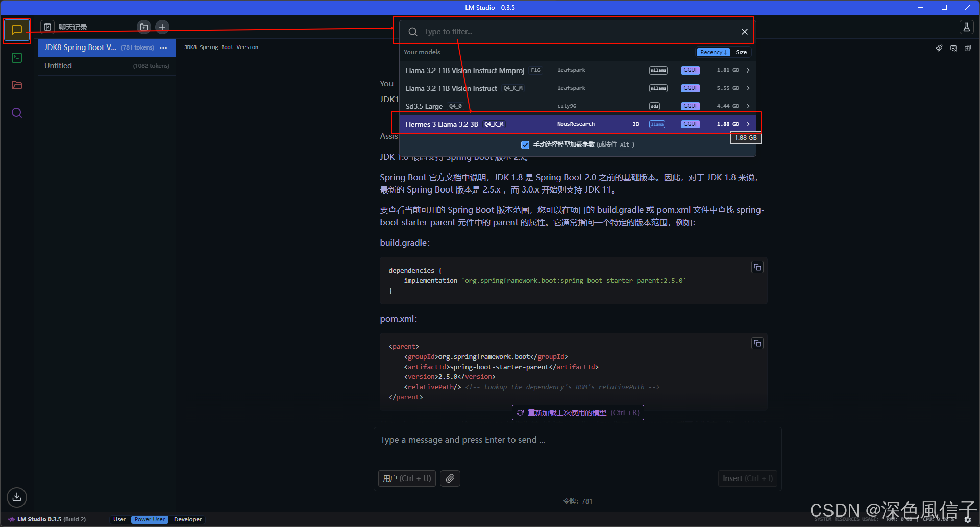
Task: Duplicate this chat icon
Action: pyautogui.click(x=968, y=48)
